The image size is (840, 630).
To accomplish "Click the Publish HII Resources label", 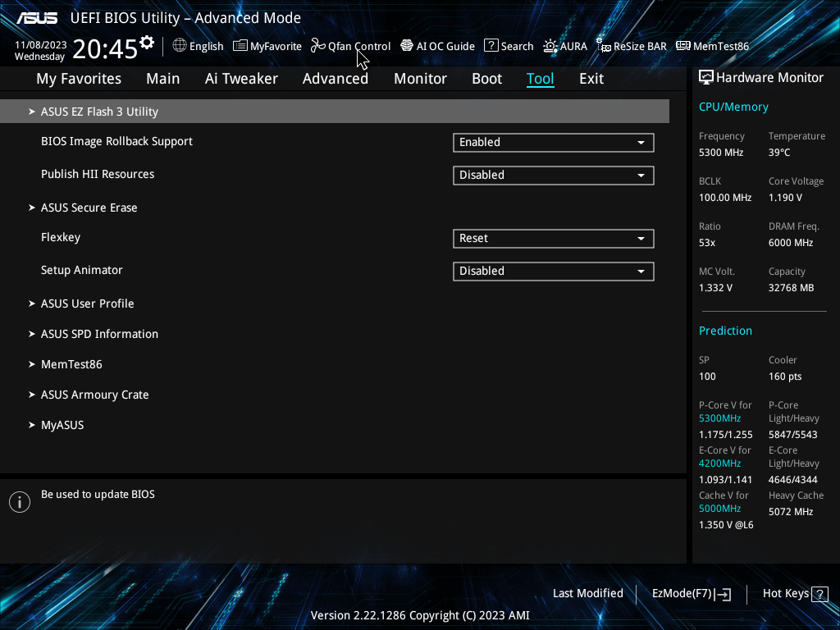I will point(98,174).
